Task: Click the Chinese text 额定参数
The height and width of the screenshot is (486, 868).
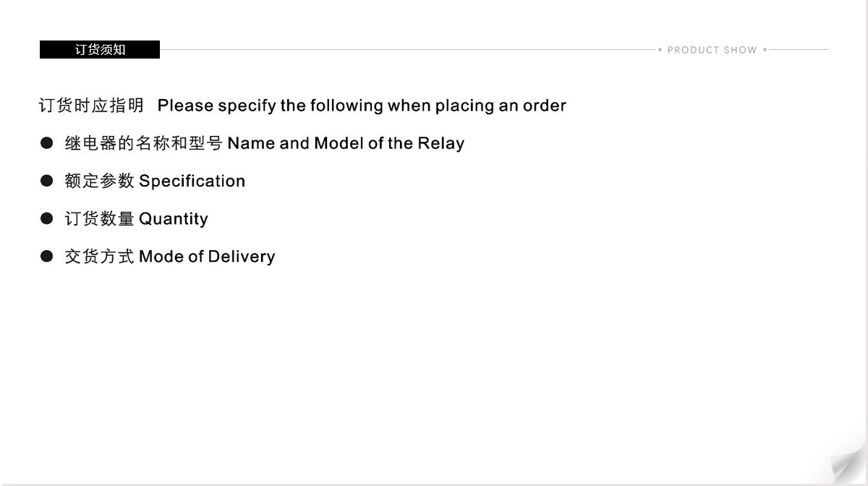Action: coord(100,181)
